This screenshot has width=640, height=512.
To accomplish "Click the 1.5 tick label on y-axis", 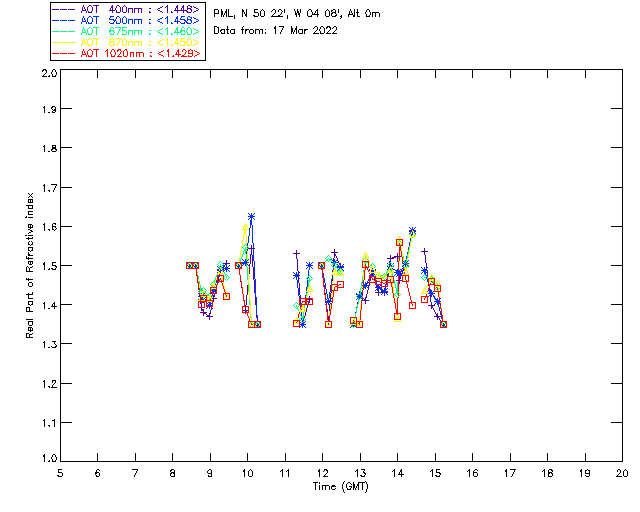I will (x=46, y=266).
